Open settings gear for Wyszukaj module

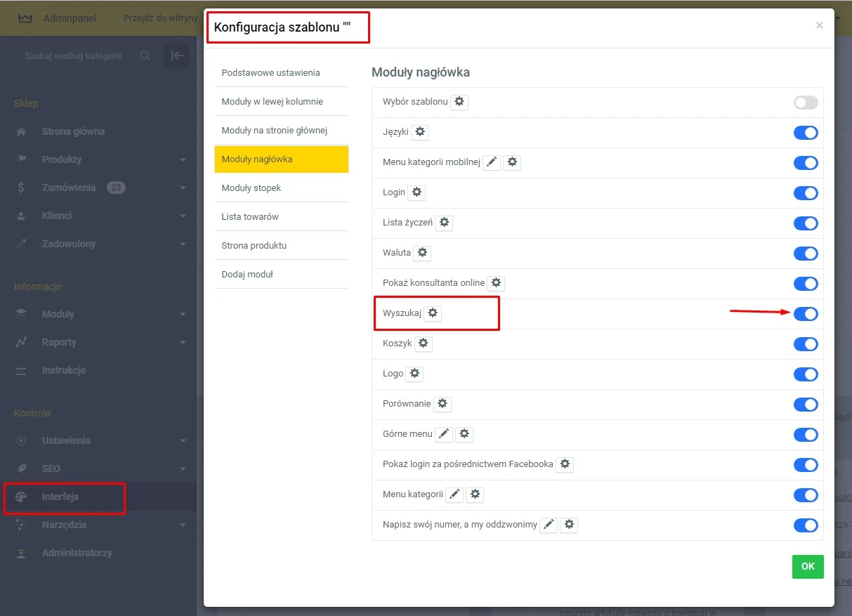[x=432, y=313]
